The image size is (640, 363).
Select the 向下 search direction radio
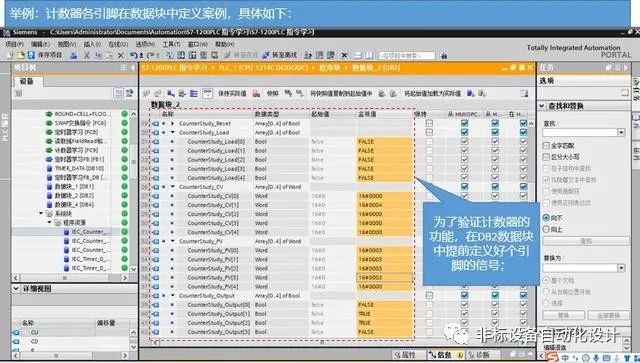pyautogui.click(x=546, y=218)
